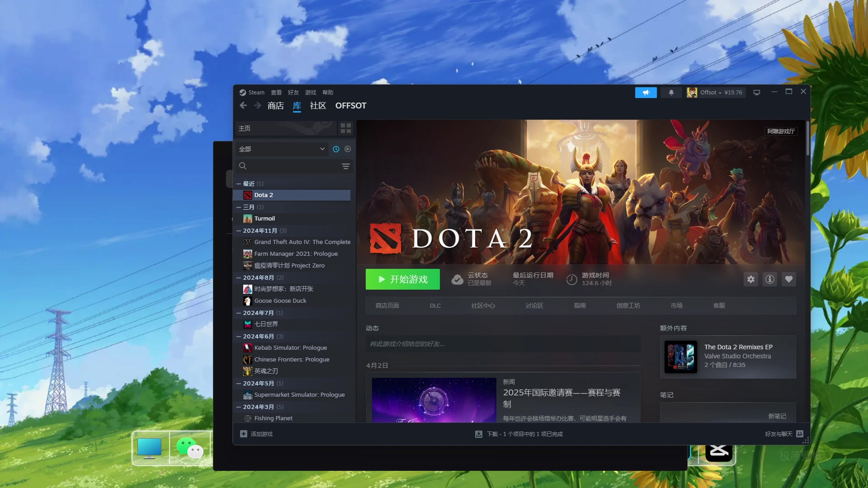Collapse the 三月 group
Screen dimensions: 868x488
click(239, 207)
